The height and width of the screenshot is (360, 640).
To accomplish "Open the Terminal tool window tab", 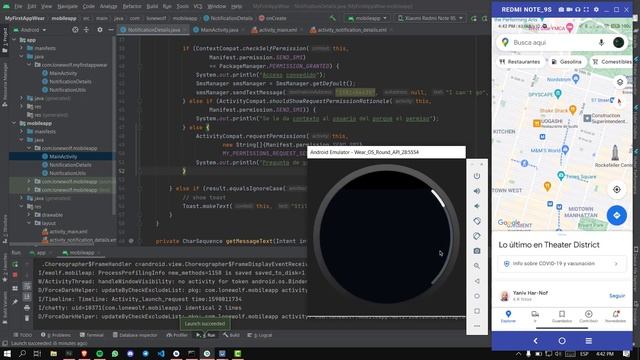I will (x=92, y=335).
